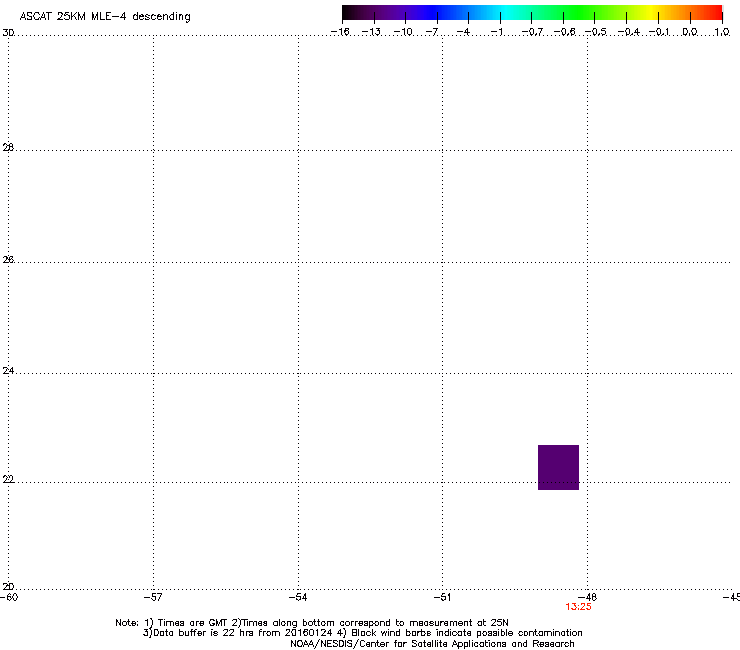Viewport: 740px width, 650px height.
Task: Click the '-7' colorbar label
Action: click(432, 32)
